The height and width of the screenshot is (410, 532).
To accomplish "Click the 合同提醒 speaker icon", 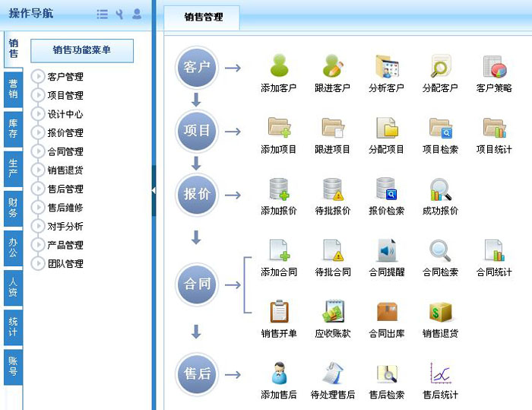I will [387, 250].
